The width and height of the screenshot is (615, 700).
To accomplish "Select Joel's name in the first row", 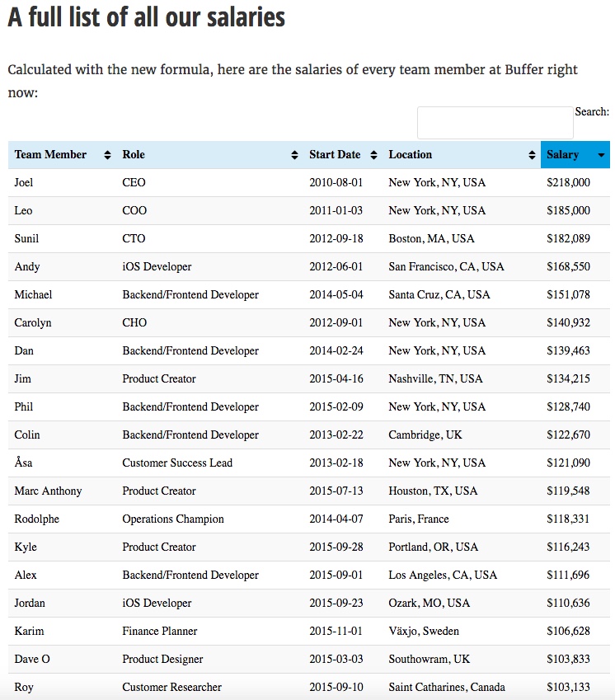I will (x=24, y=183).
